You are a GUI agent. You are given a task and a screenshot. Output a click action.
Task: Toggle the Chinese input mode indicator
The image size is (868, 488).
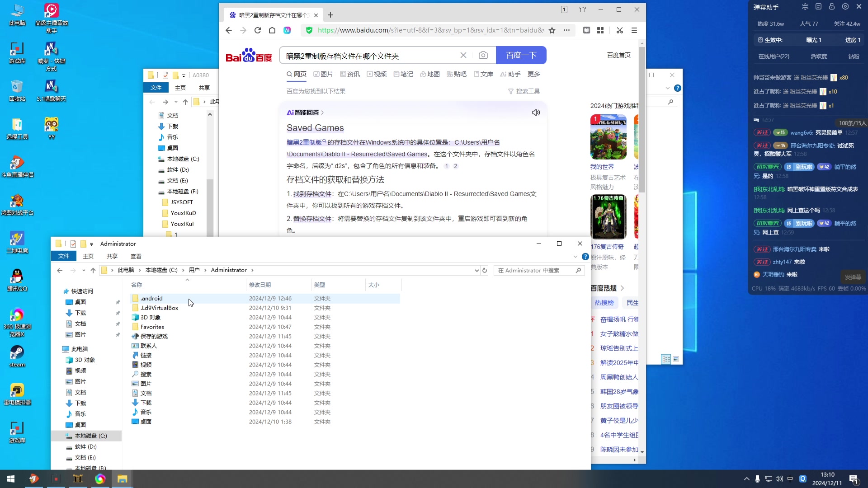pyautogui.click(x=790, y=479)
